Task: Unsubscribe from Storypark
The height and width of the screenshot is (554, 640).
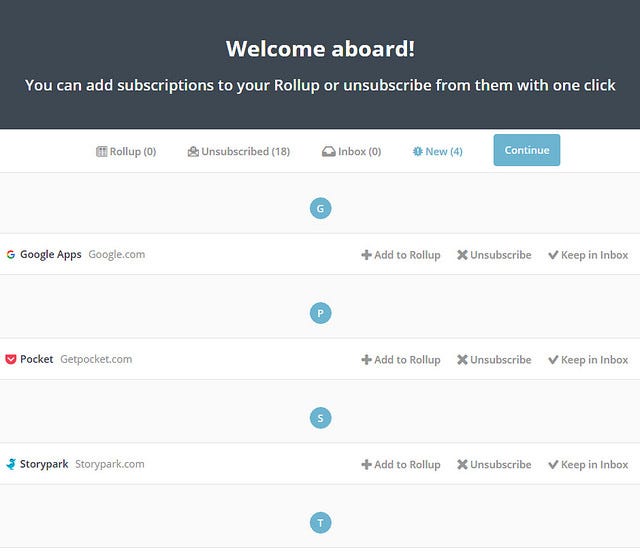Action: point(494,465)
